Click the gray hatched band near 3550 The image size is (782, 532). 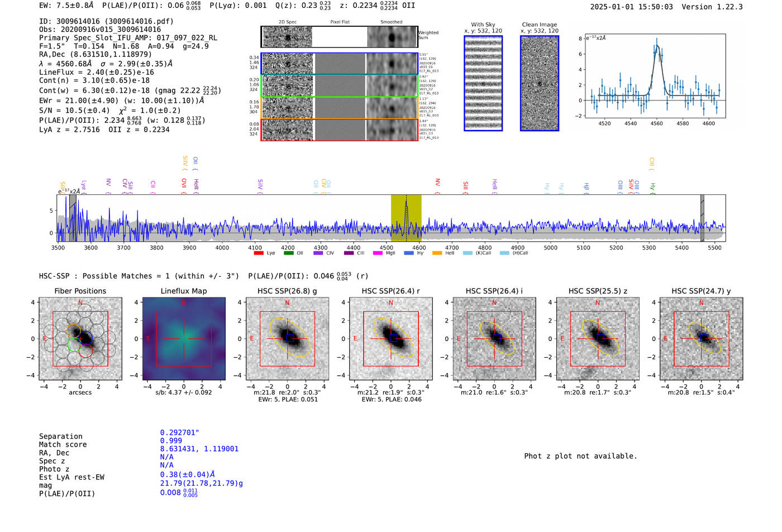pos(73,218)
